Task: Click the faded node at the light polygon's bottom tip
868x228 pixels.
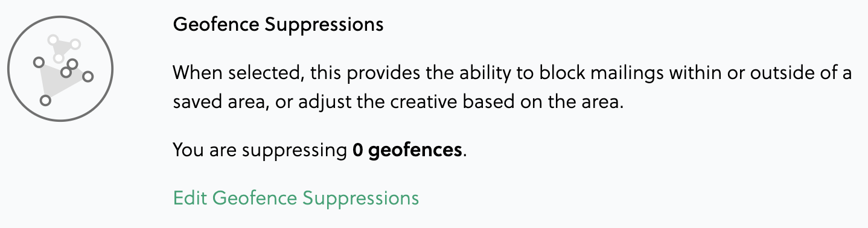Action: point(58,57)
